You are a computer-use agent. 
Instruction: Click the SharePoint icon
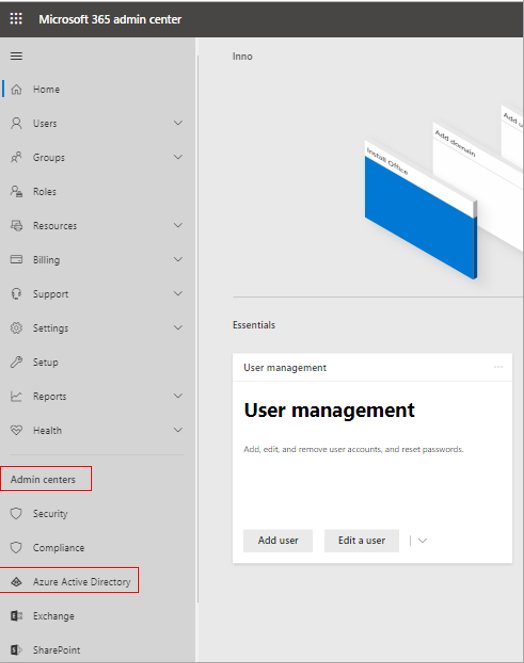tap(16, 650)
